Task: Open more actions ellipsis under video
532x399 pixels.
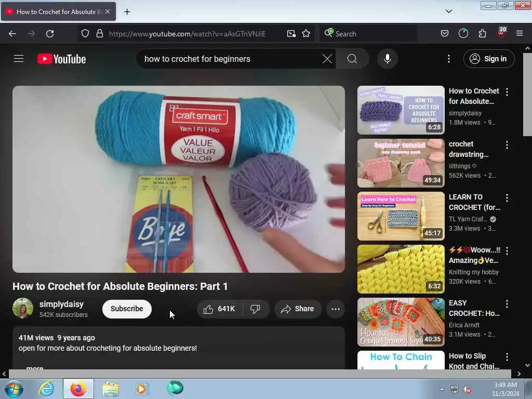Action: coord(335,309)
